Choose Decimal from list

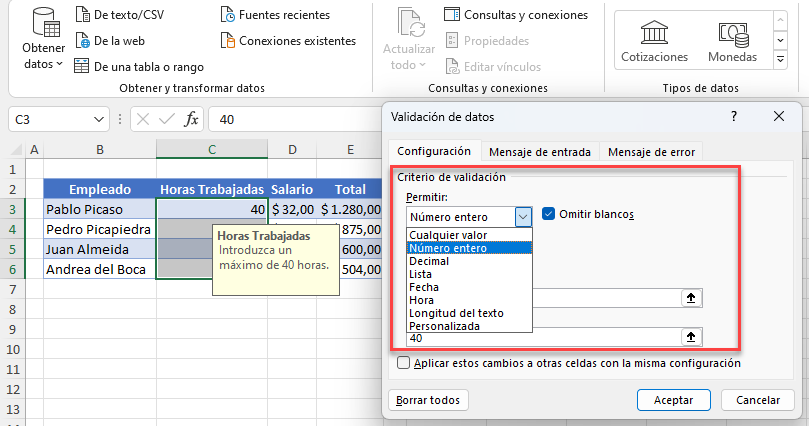click(x=469, y=261)
